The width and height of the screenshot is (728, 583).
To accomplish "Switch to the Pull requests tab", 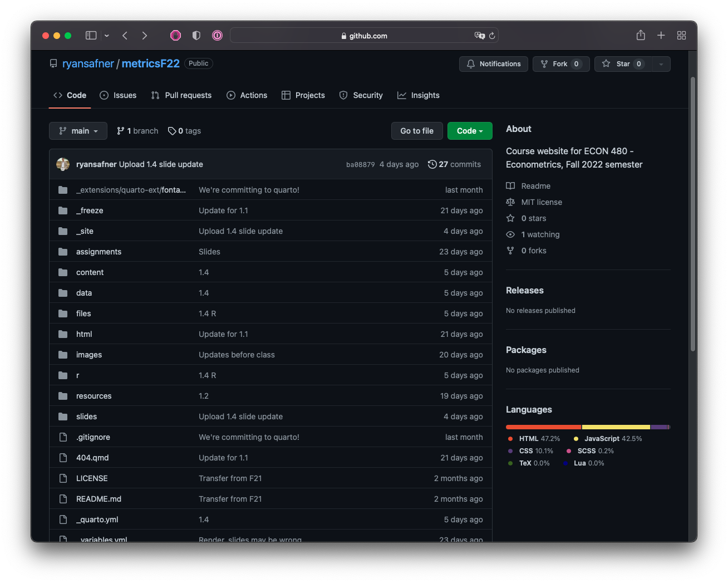I will (x=181, y=95).
